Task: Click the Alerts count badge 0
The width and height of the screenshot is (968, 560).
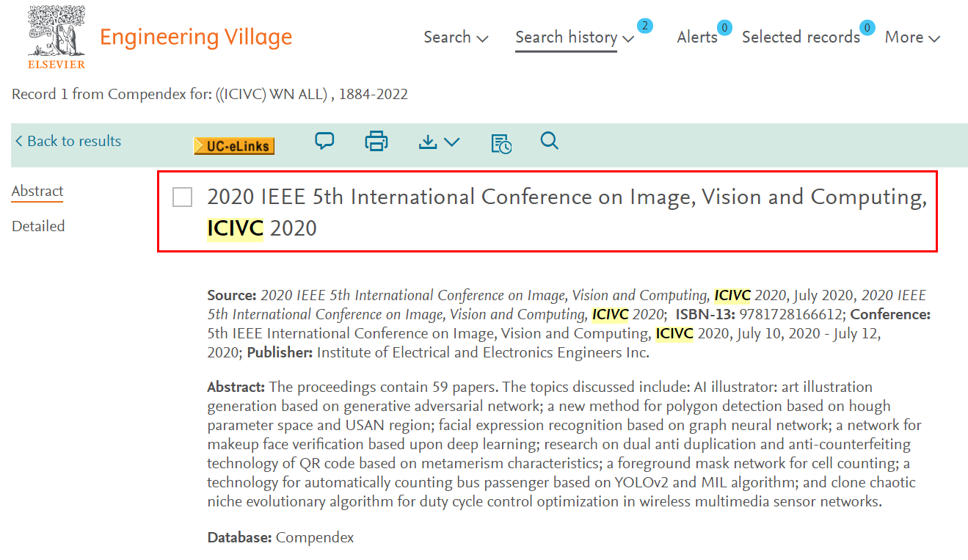Action: point(724,28)
